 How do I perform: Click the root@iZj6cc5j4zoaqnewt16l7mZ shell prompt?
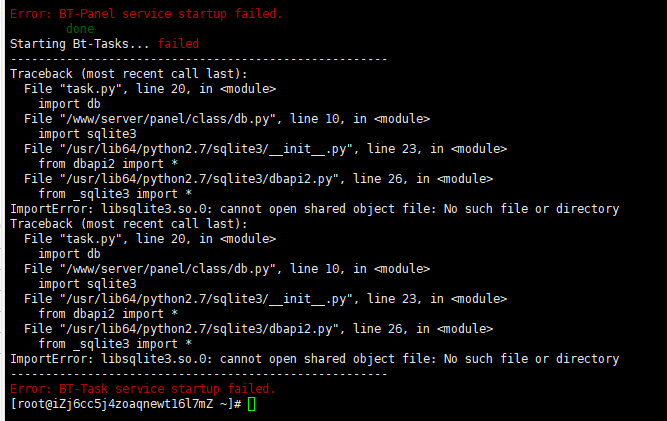(x=125, y=403)
